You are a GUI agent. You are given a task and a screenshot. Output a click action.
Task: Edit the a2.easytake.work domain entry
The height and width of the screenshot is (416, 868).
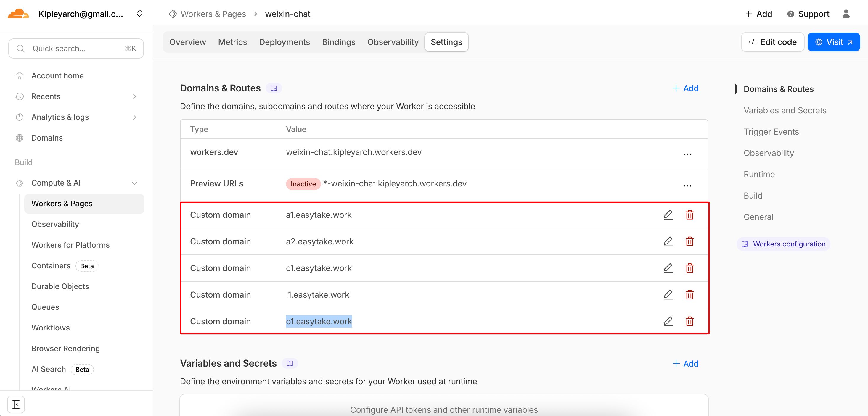(x=668, y=241)
